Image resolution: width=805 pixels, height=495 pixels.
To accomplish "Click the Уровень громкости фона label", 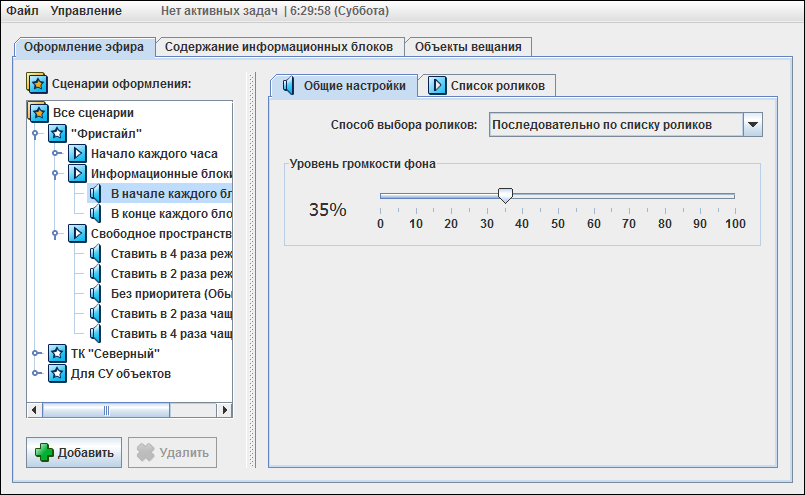I will [x=362, y=164].
